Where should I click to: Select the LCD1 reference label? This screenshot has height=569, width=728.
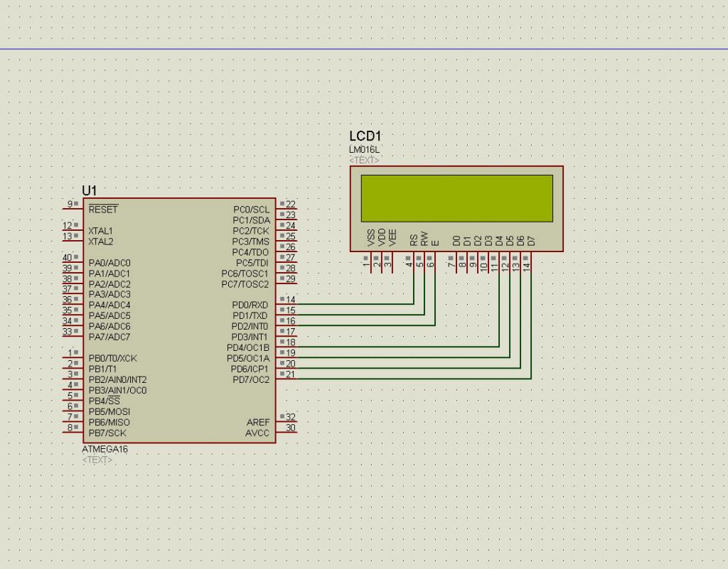click(365, 136)
